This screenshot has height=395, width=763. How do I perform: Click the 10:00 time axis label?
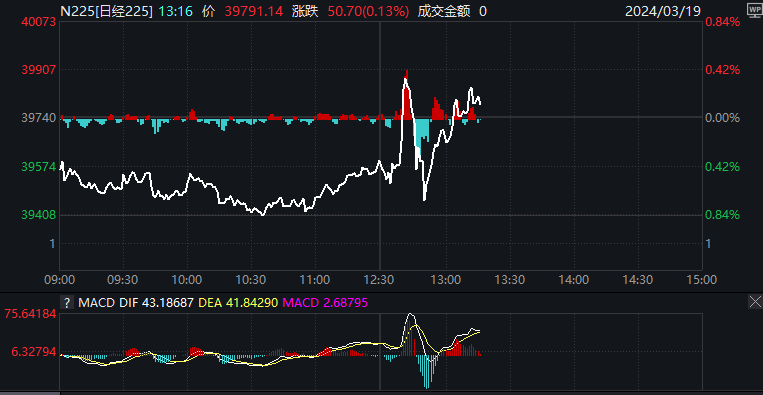coord(187,280)
